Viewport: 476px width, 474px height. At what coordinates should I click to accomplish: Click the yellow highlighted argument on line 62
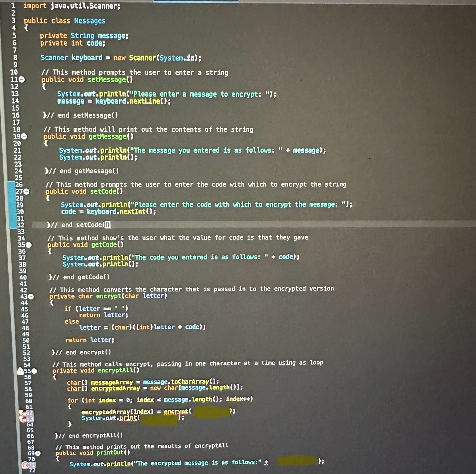(x=211, y=411)
